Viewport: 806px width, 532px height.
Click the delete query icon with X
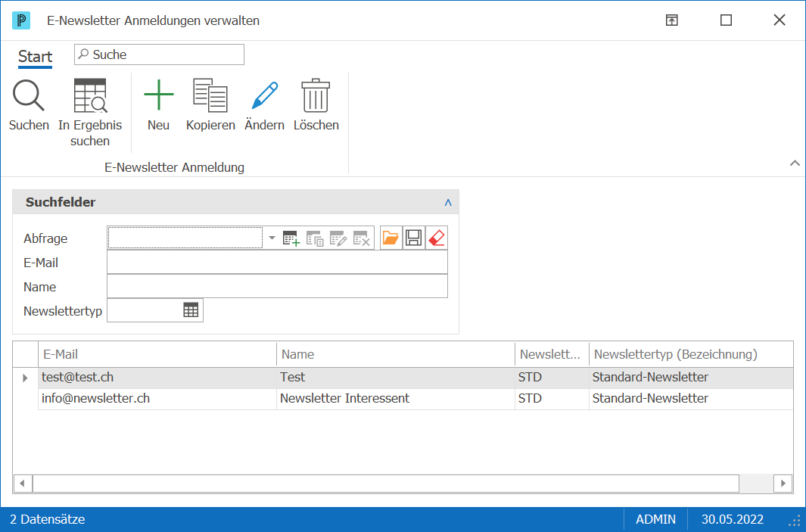(x=361, y=238)
